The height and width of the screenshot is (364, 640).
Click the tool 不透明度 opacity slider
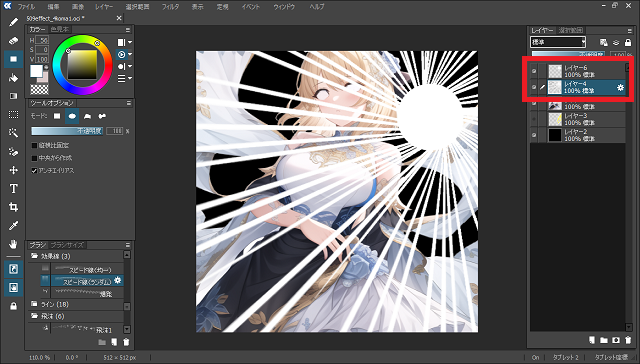67,131
